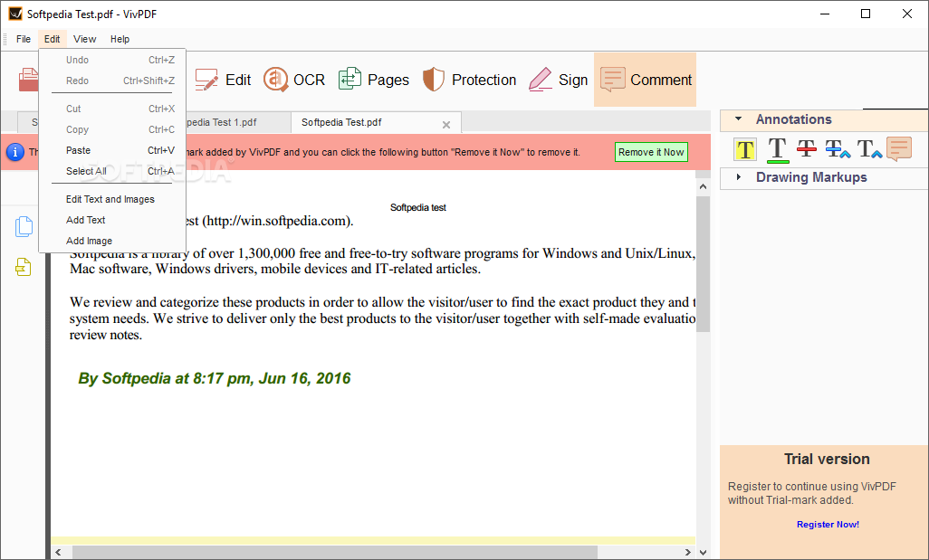Click the Remove it Now button
This screenshot has width=929, height=560.
point(651,152)
